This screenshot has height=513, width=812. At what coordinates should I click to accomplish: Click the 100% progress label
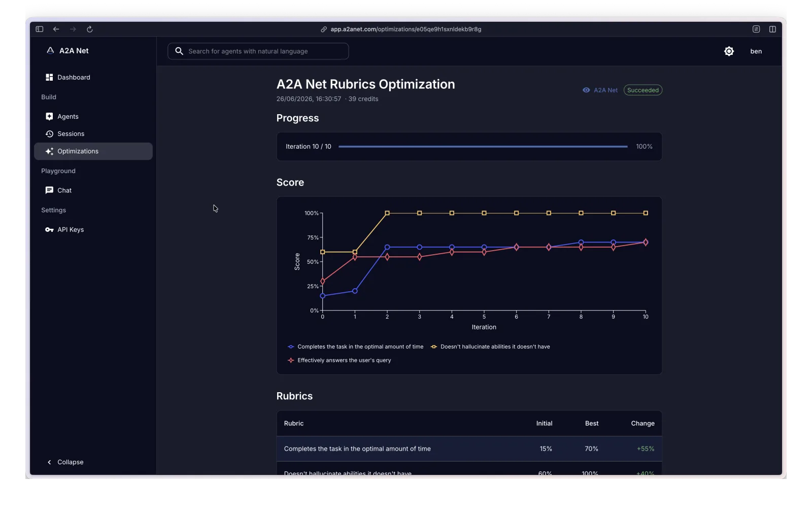(644, 147)
